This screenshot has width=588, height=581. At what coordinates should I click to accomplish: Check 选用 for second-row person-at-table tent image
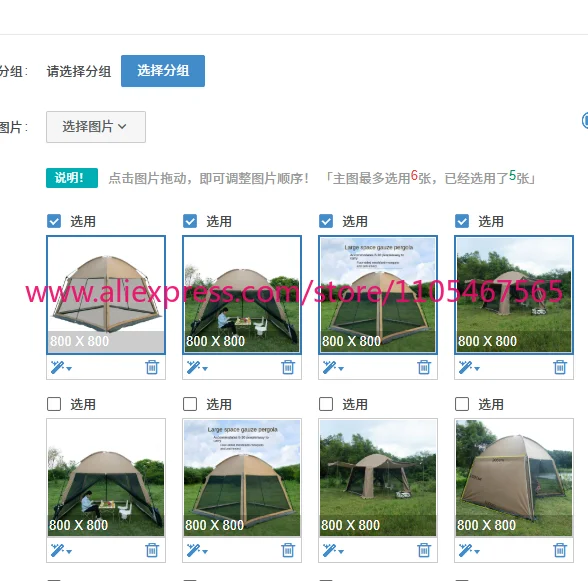[54, 404]
